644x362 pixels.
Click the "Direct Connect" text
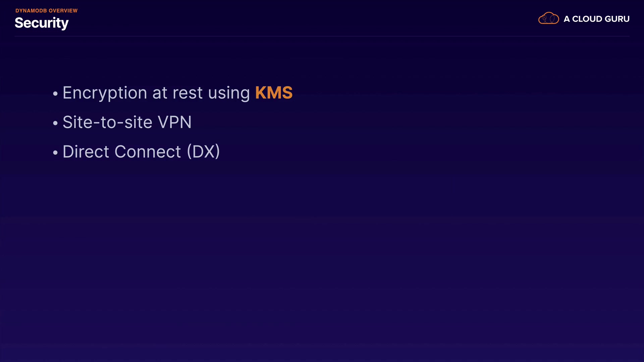click(122, 152)
